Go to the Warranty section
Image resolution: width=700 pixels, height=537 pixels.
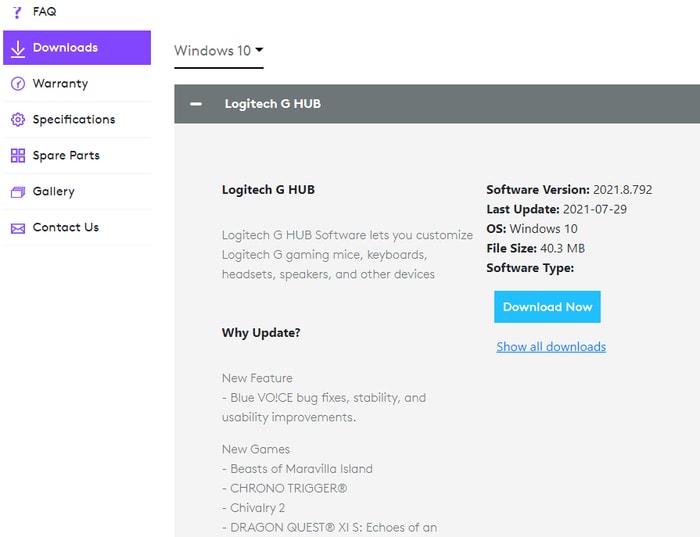point(77,83)
